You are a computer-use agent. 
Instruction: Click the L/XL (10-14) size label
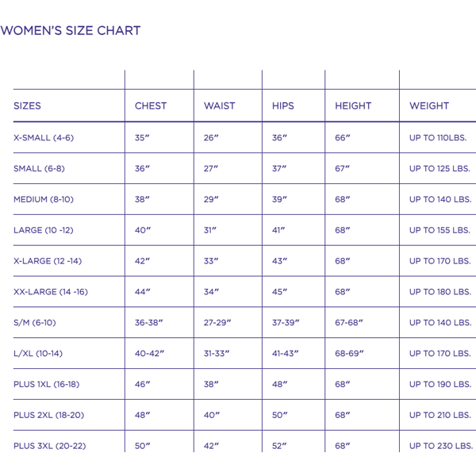pos(39,353)
